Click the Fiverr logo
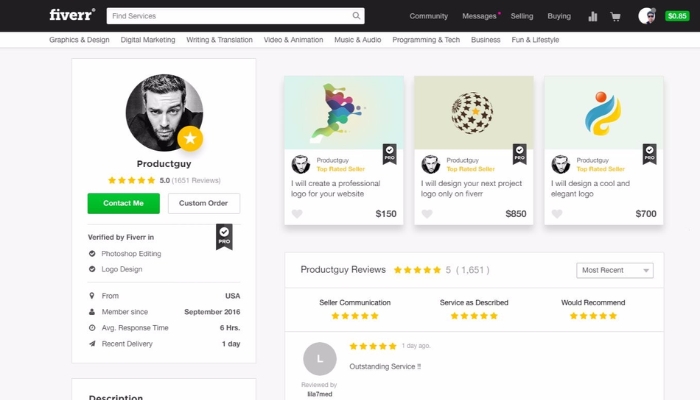700x400 pixels. point(72,15)
